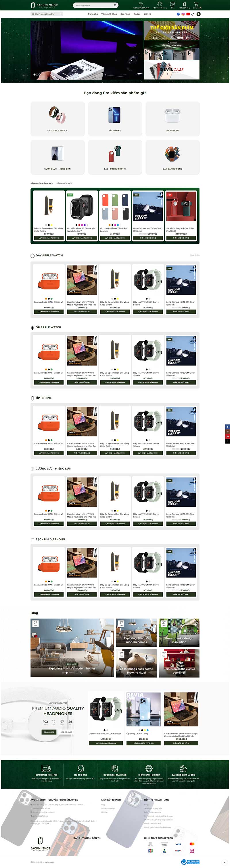This screenshot has height=868, width=230.
Task: Select the third banner carousel dot
Action: click(x=39, y=74)
